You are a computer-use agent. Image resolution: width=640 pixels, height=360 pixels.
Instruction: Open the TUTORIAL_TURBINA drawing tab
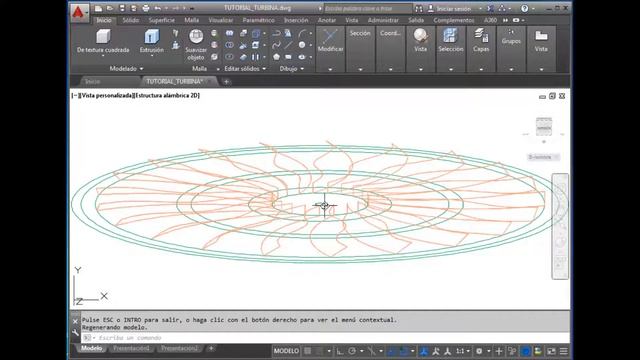pos(175,82)
